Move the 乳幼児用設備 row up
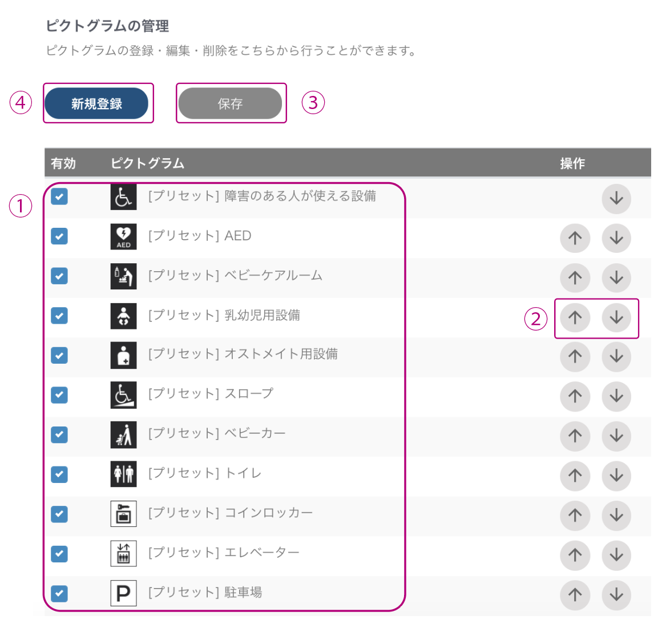Screen dimensions: 670x644 click(x=575, y=317)
